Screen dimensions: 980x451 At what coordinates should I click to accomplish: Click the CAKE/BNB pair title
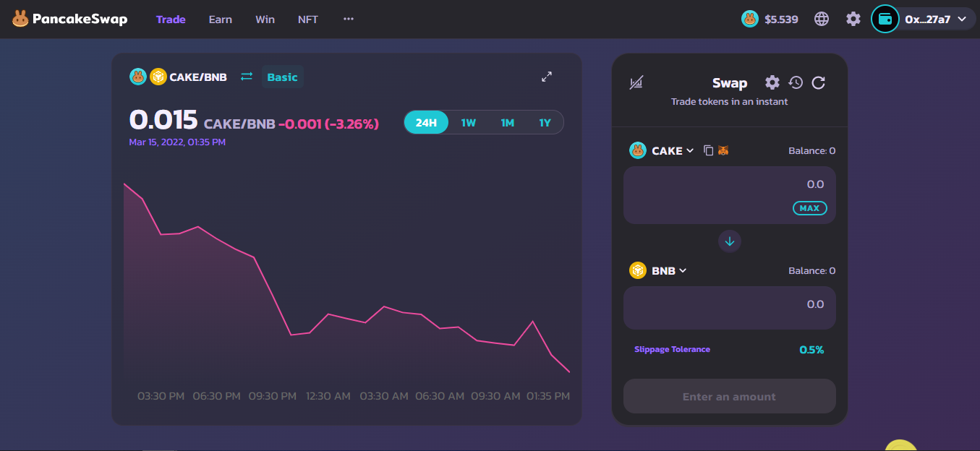click(198, 77)
